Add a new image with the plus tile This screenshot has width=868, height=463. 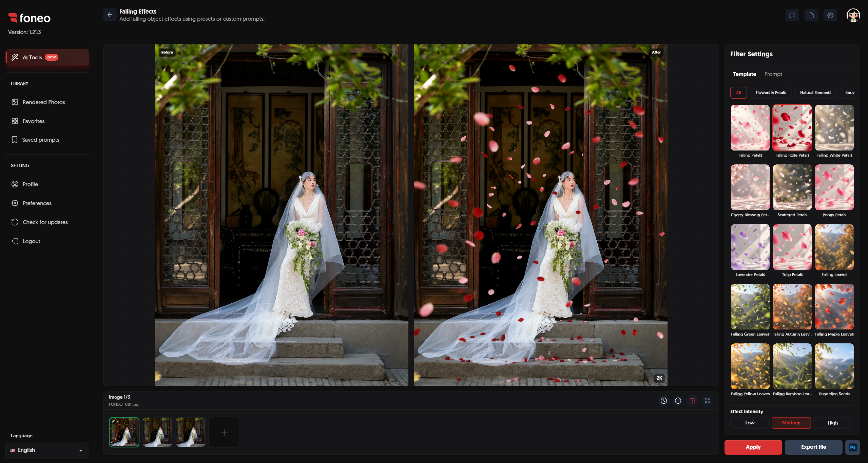coord(224,432)
